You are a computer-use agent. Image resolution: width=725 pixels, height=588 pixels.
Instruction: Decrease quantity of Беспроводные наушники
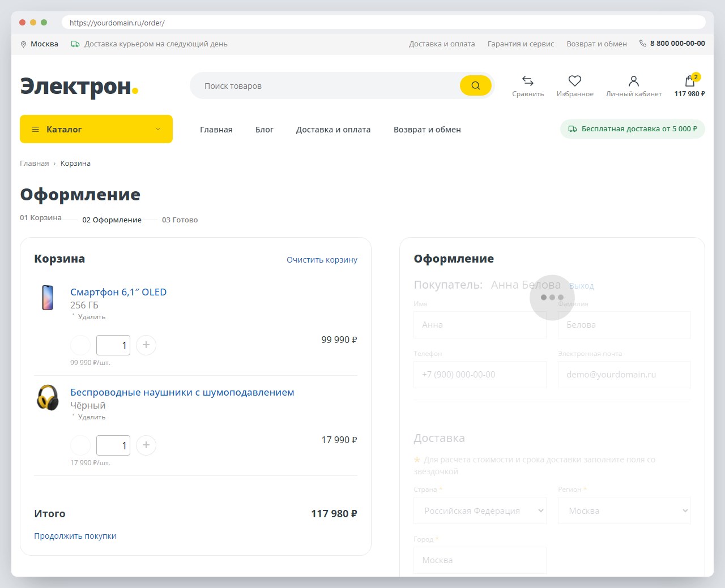[80, 445]
